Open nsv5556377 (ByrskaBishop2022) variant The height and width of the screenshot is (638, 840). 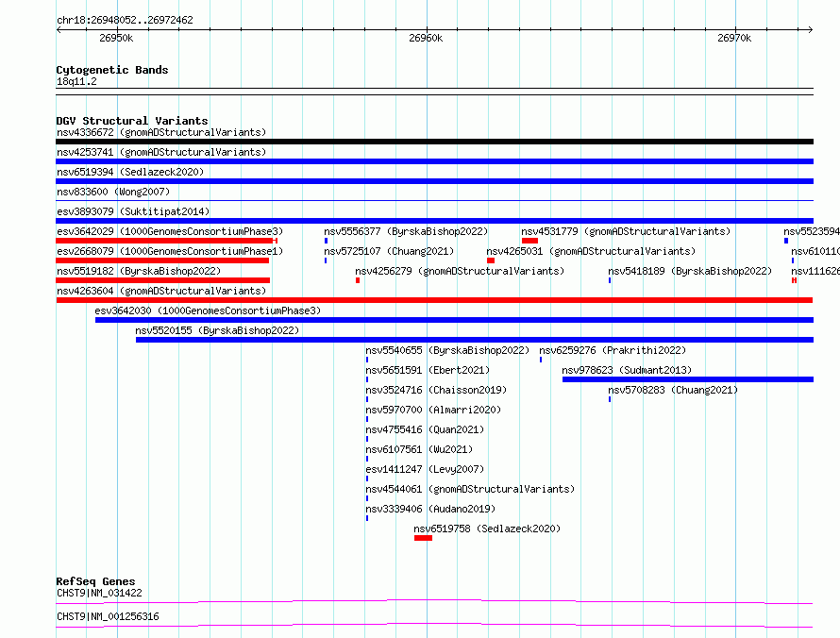coord(406,231)
